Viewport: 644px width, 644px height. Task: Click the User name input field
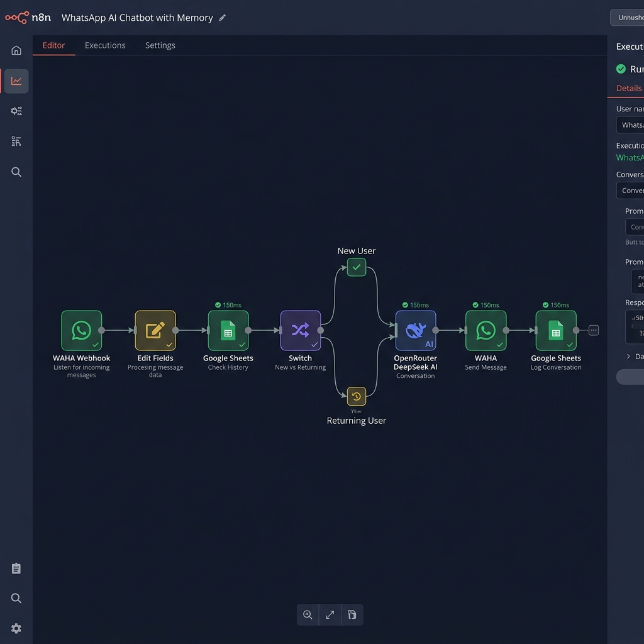tap(630, 125)
